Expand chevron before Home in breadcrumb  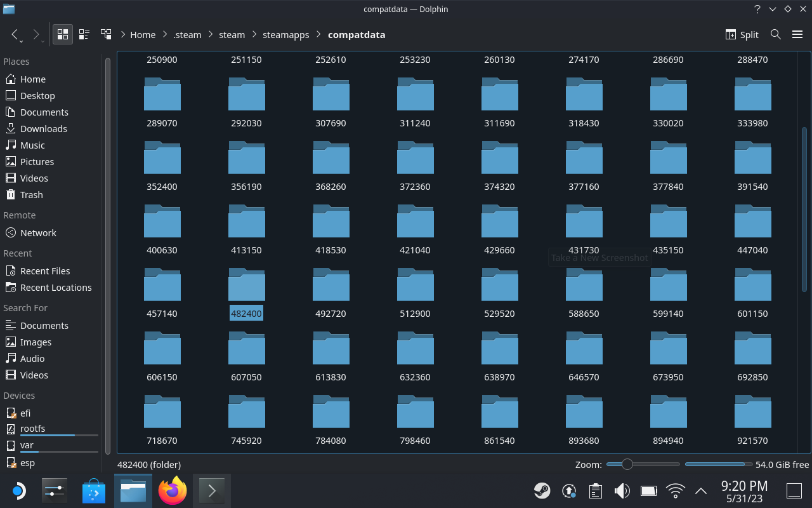pyautogui.click(x=122, y=35)
